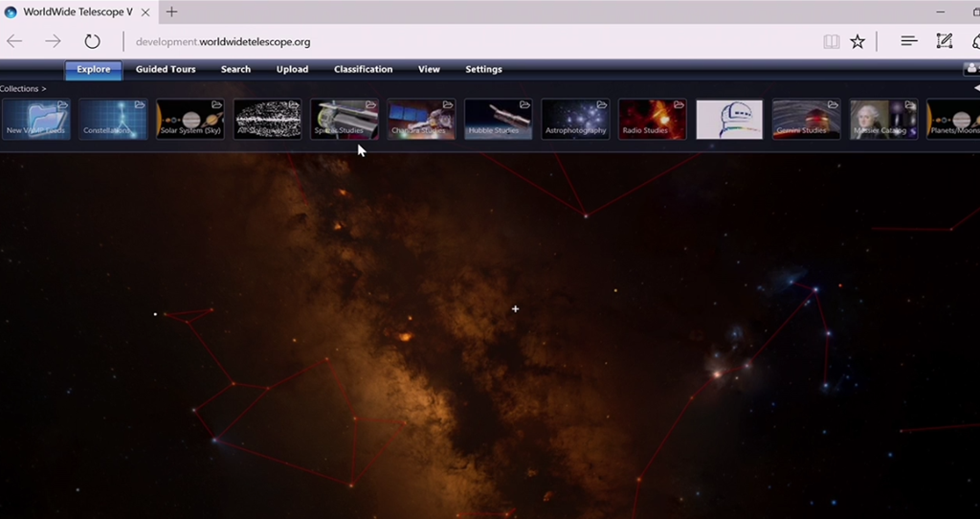
Task: Open the View menu tab
Action: click(429, 69)
